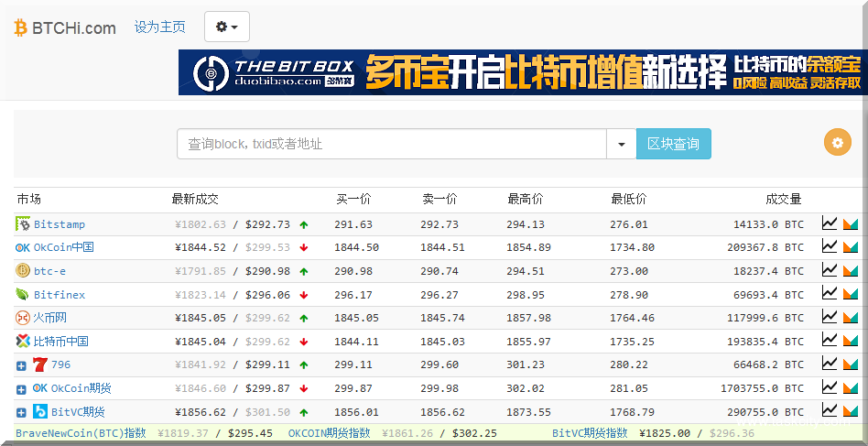Click the duobibao Bit Box banner ad
The width and height of the screenshot is (868, 446).
point(523,72)
